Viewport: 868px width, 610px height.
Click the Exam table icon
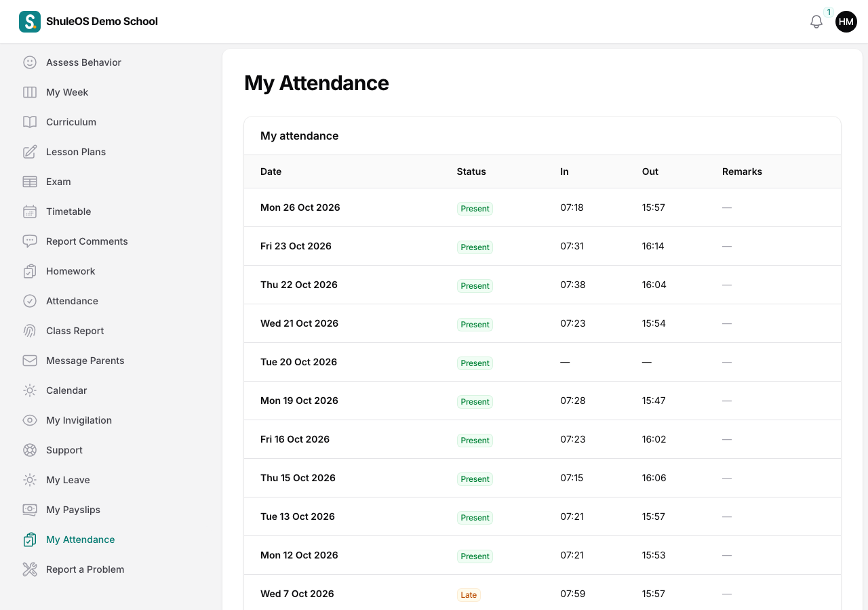coord(30,182)
